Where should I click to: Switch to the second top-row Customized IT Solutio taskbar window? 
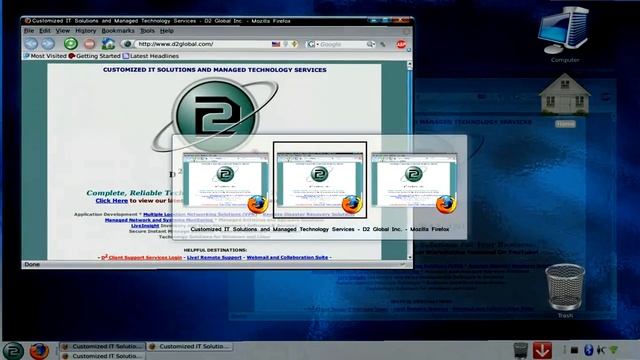pos(189,346)
